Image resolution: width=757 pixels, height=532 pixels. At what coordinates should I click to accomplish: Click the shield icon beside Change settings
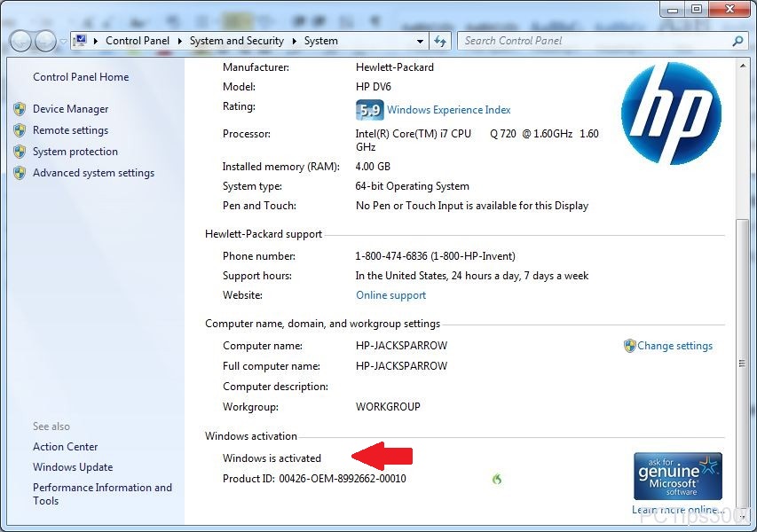[x=629, y=346]
